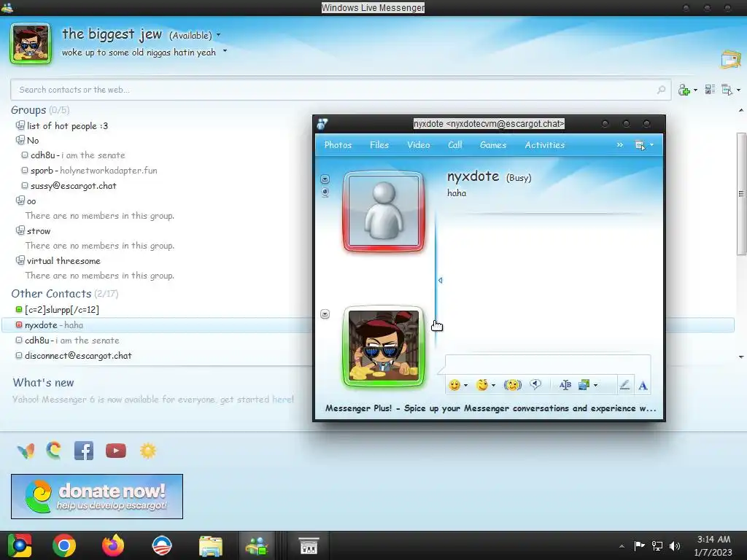The width and height of the screenshot is (747, 560).
Task: Click nyxdote's display picture
Action: [384, 211]
